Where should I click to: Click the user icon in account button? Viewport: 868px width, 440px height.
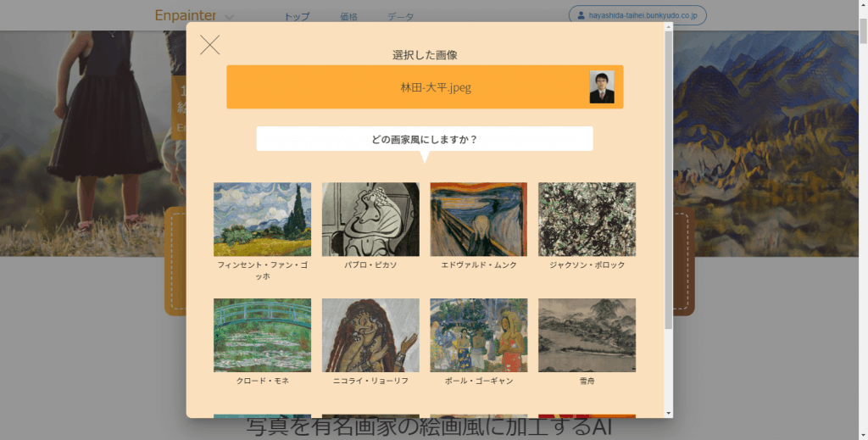click(581, 15)
